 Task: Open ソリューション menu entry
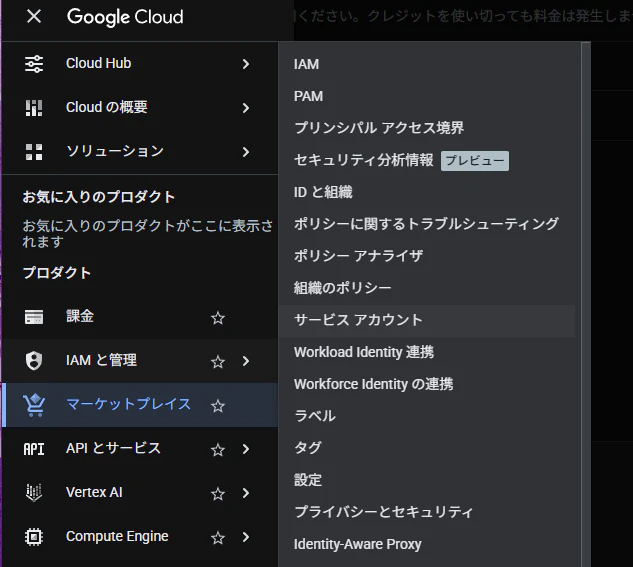point(140,152)
